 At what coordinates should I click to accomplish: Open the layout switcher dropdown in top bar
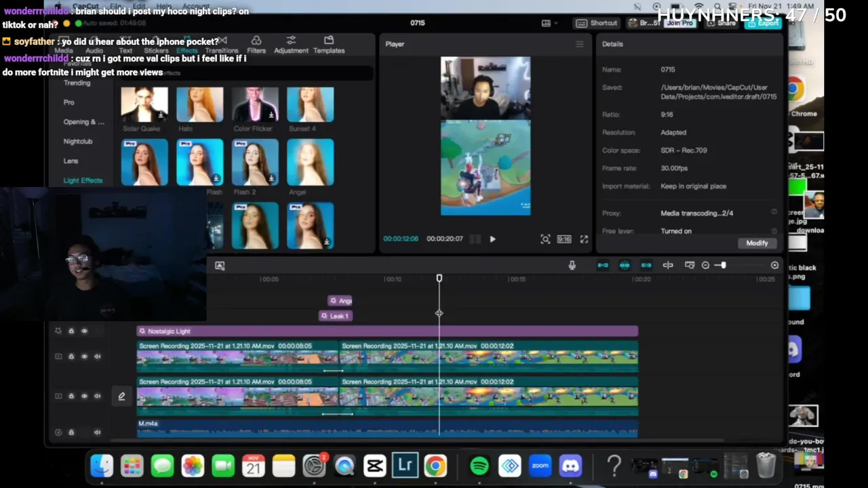(549, 23)
